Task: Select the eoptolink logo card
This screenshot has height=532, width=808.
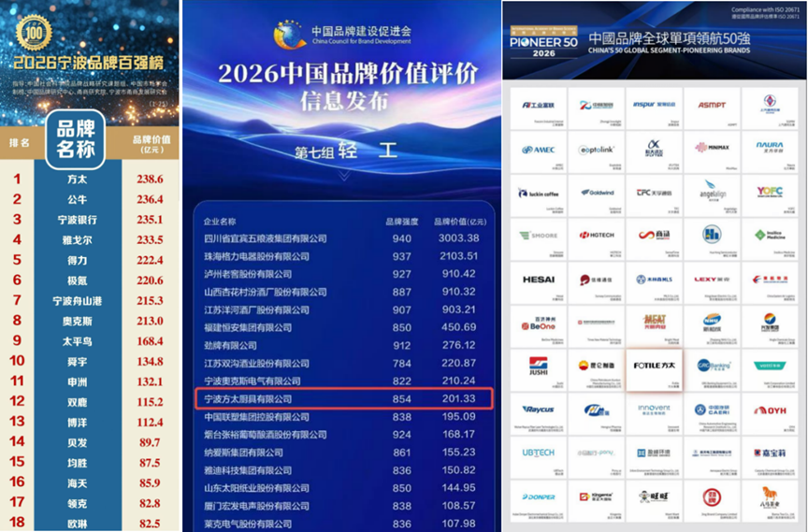Action: click(597, 151)
